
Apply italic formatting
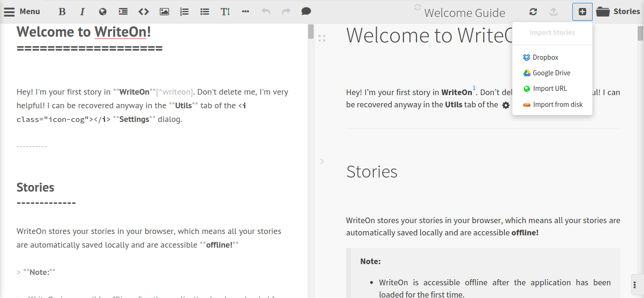point(83,12)
